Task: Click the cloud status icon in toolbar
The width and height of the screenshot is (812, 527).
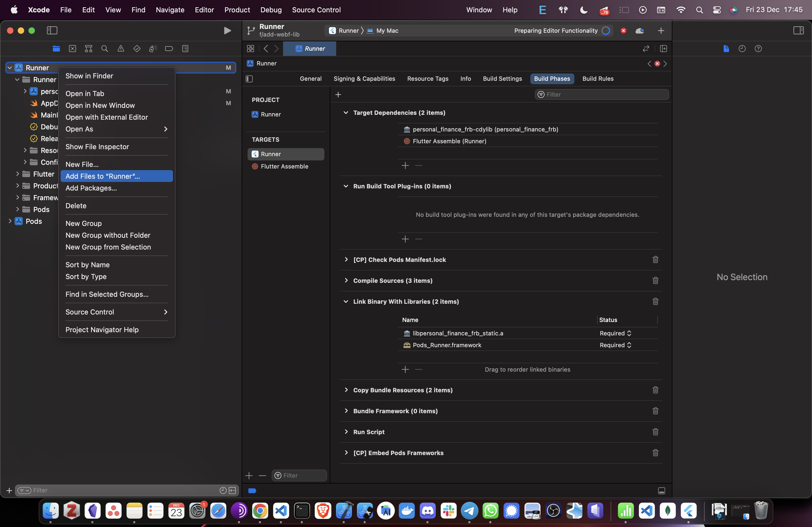Action: (x=640, y=31)
